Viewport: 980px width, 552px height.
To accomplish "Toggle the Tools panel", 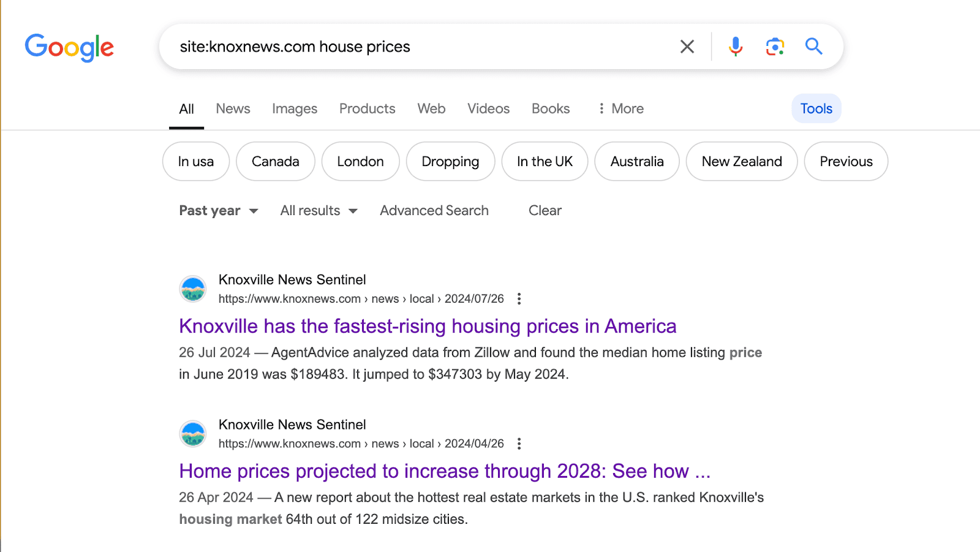I will pyautogui.click(x=816, y=108).
